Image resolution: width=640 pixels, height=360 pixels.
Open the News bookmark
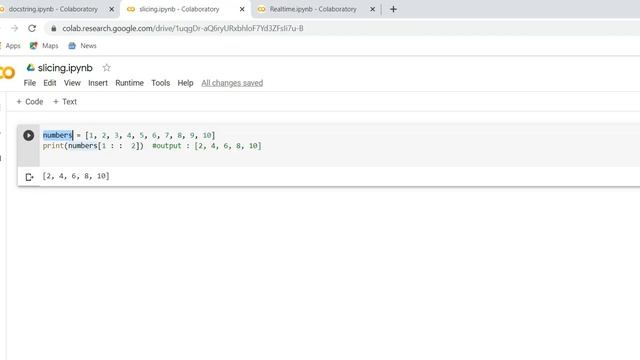click(x=82, y=46)
